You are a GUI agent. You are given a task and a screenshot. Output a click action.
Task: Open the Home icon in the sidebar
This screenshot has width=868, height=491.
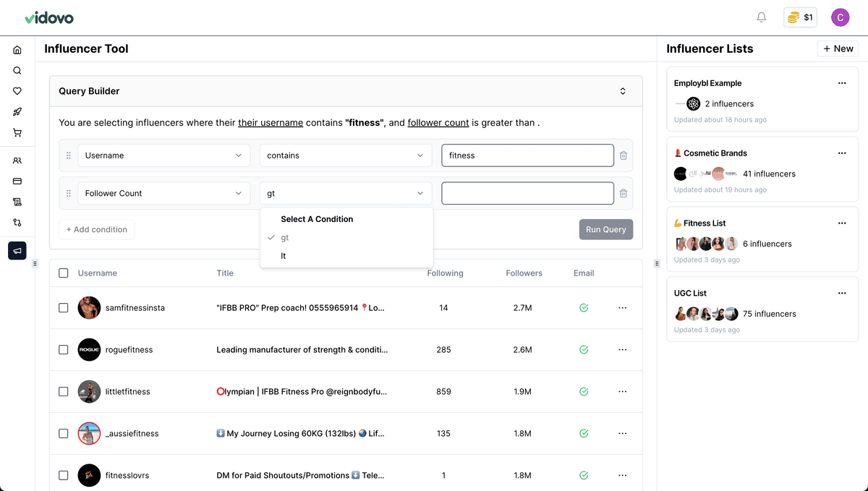tap(17, 49)
